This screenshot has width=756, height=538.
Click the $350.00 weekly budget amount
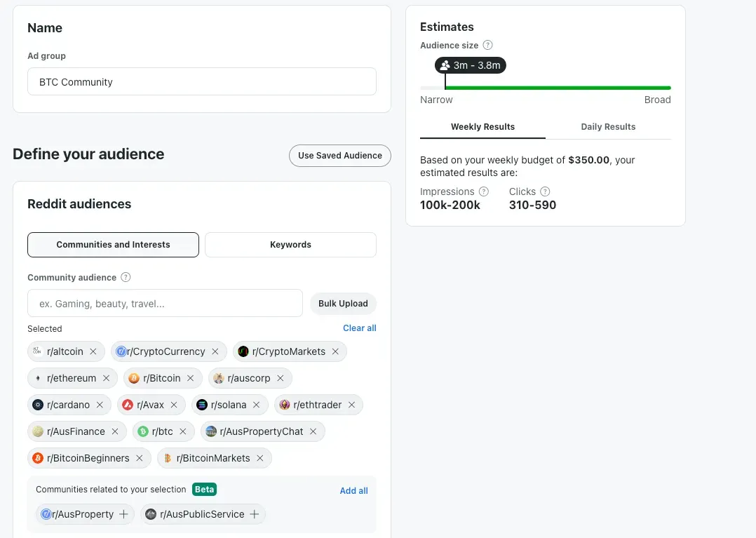coord(588,160)
